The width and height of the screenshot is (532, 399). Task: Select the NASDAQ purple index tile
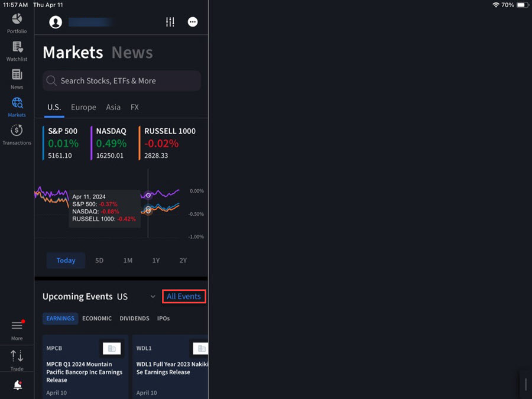(x=111, y=143)
